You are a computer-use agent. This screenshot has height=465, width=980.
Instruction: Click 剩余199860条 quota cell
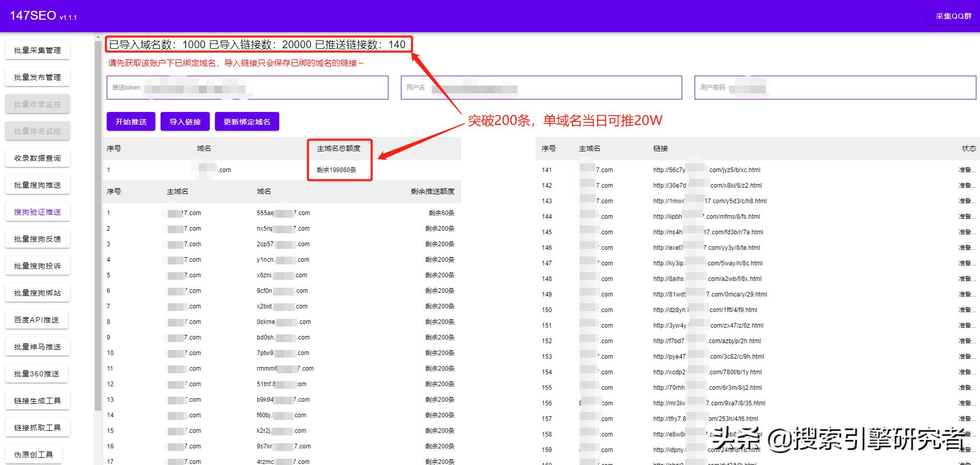click(x=337, y=170)
